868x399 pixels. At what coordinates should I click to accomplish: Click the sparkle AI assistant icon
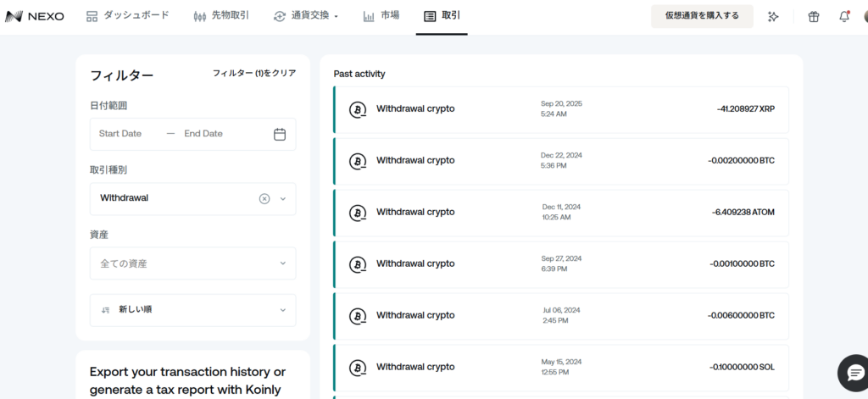773,16
